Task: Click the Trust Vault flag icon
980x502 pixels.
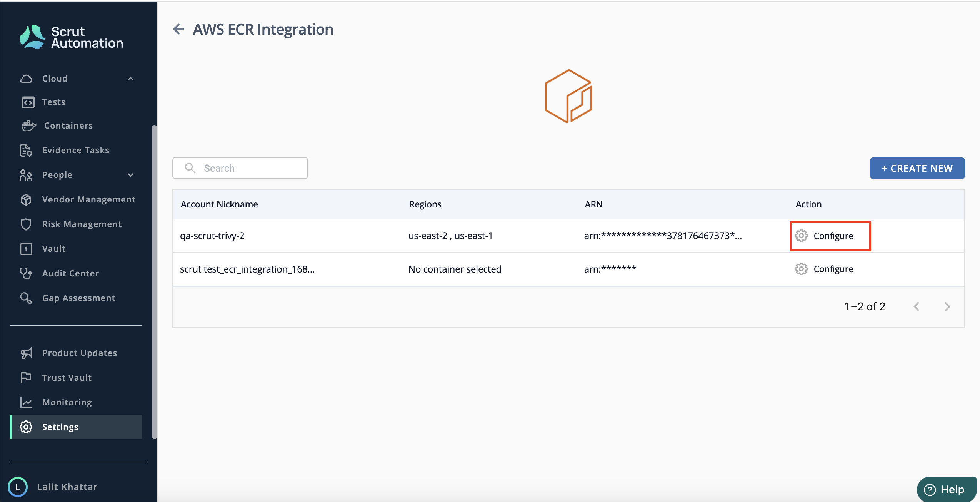Action: pos(26,378)
